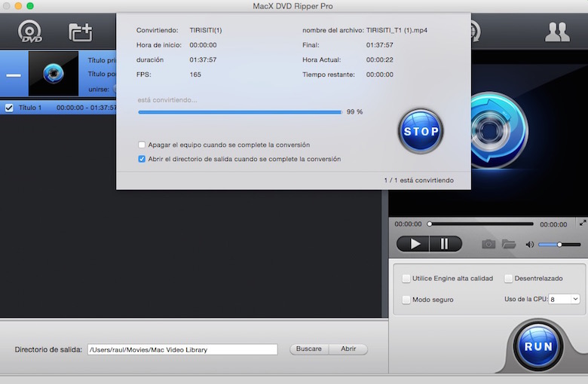Mute audio with the speaker icon
588x384 pixels.
tap(529, 245)
